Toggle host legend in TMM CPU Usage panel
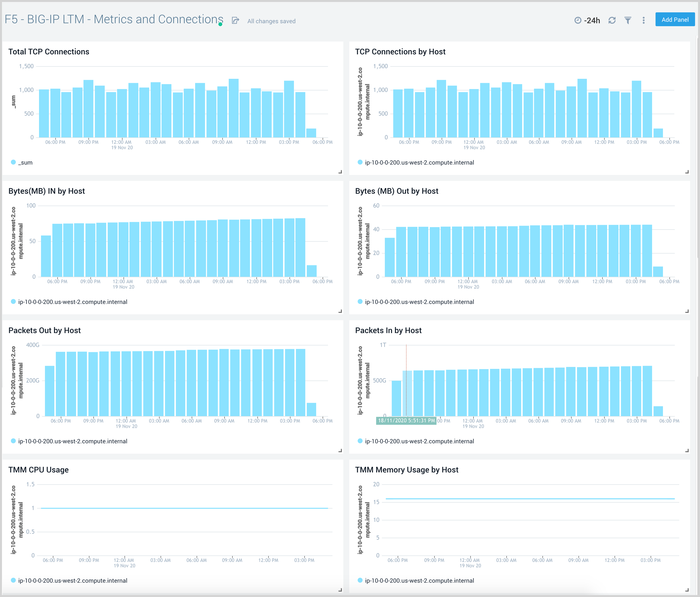 tap(69, 580)
